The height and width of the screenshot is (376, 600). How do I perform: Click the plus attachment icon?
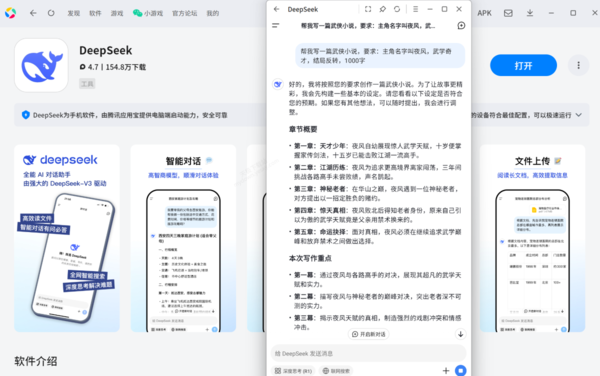(446, 370)
